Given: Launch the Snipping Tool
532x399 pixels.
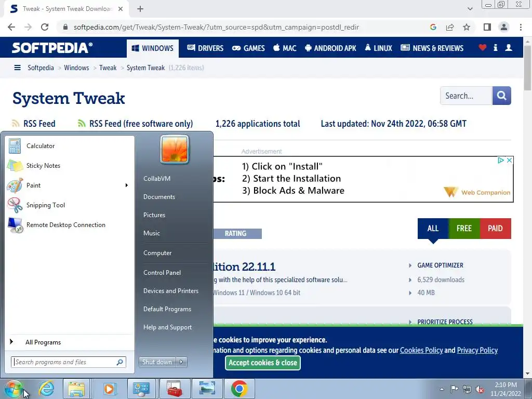Looking at the screenshot, I should 70,205.
